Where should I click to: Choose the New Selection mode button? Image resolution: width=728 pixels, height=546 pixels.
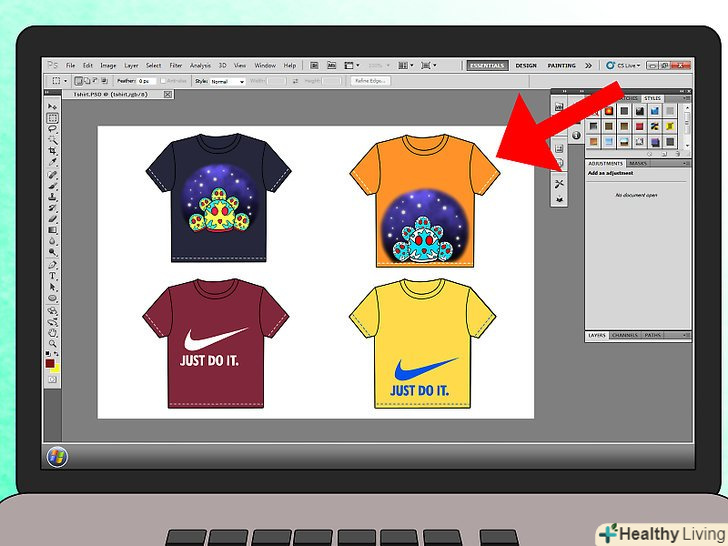tap(78, 81)
